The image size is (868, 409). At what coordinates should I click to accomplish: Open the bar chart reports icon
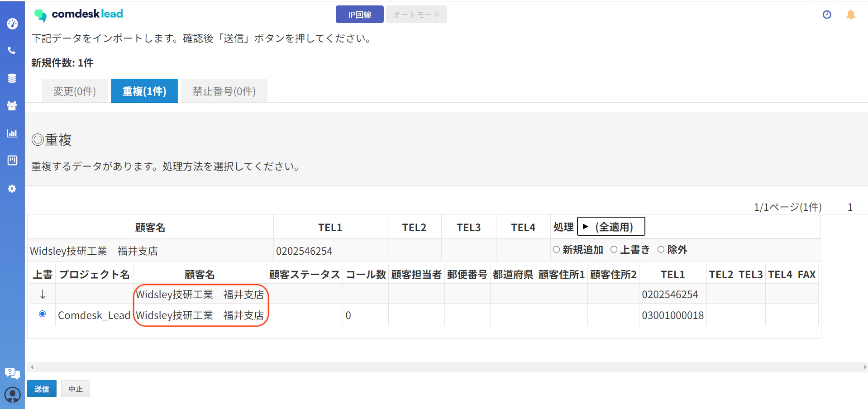(12, 133)
